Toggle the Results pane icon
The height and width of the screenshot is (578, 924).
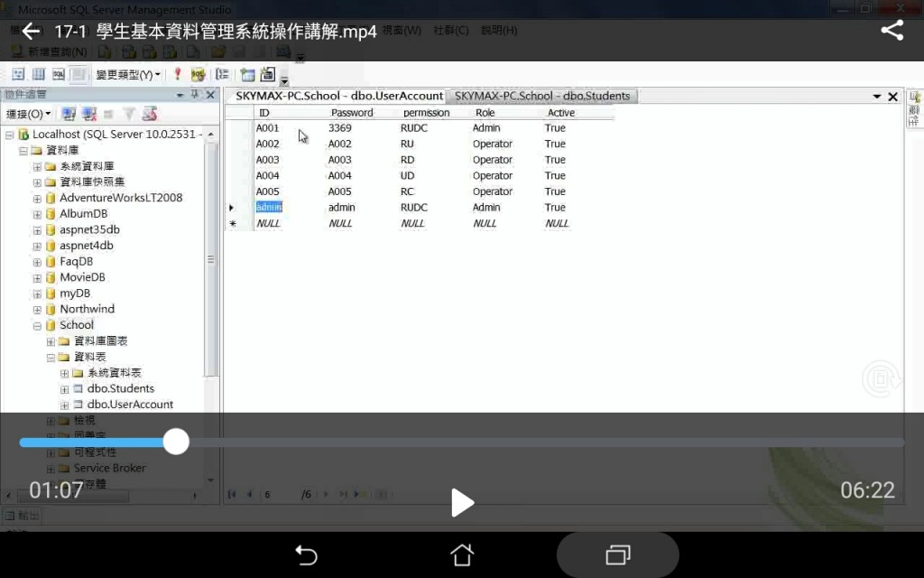(78, 74)
